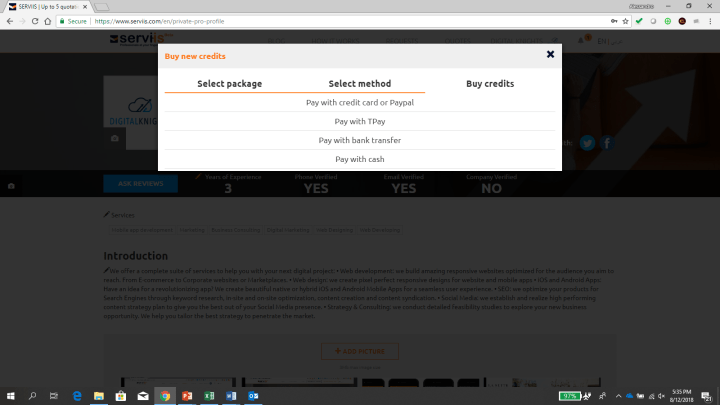
Task: Select Pay with cash option
Action: pyautogui.click(x=359, y=159)
